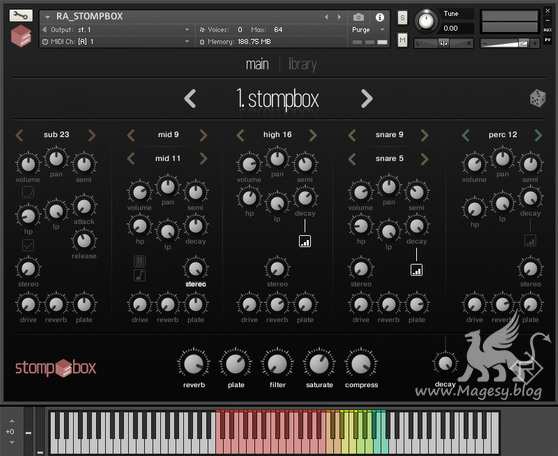This screenshot has height=456, width=558.
Task: Click the sub section attack knob
Action: pyautogui.click(x=84, y=206)
